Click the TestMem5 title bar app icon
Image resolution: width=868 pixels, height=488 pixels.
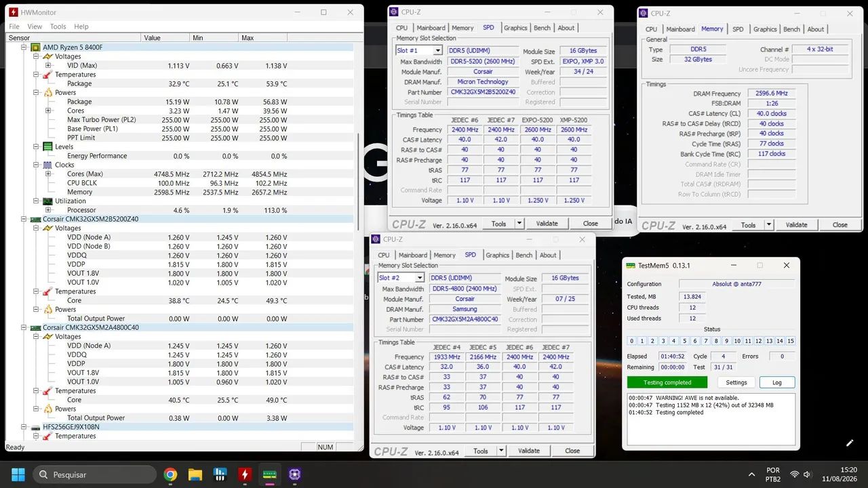click(631, 266)
